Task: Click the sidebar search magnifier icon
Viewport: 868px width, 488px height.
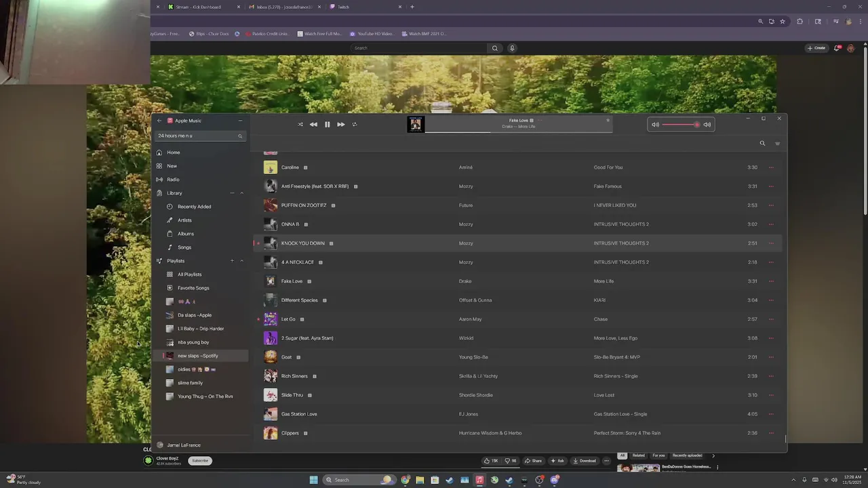Action: [239, 136]
